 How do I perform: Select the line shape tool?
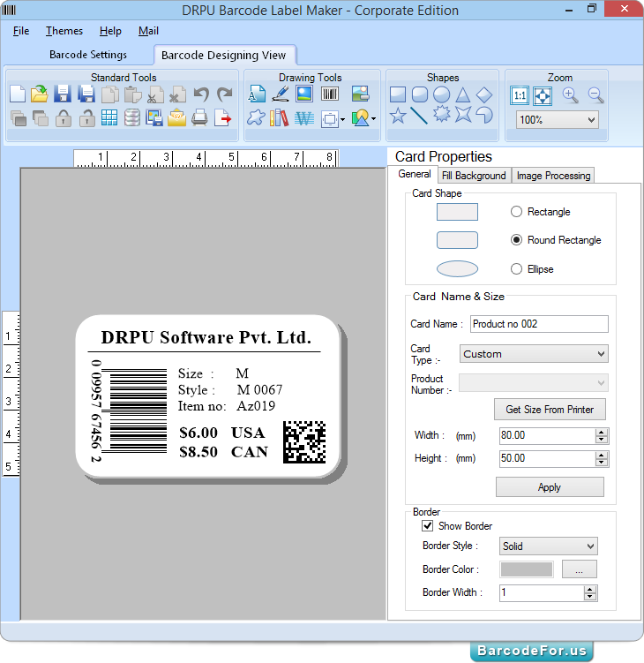419,116
